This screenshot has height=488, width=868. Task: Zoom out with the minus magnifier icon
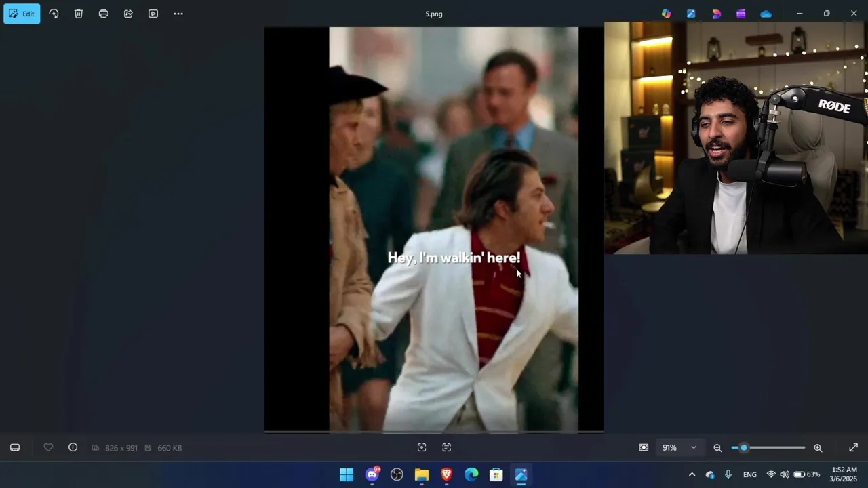click(717, 448)
